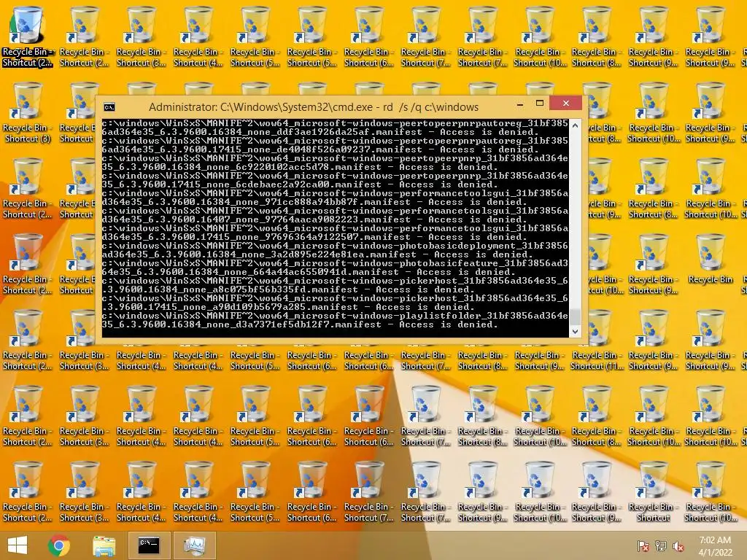The image size is (747, 560).
Task: Click the line containing '97696364a9122507.manifest'
Action: pos(314,237)
